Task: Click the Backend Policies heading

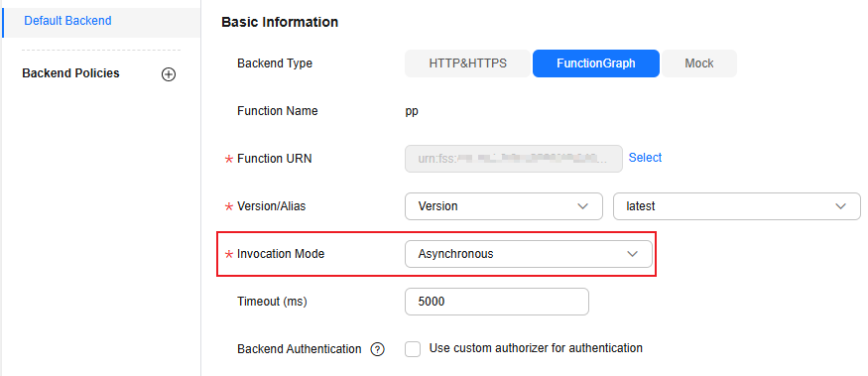Action: click(70, 73)
